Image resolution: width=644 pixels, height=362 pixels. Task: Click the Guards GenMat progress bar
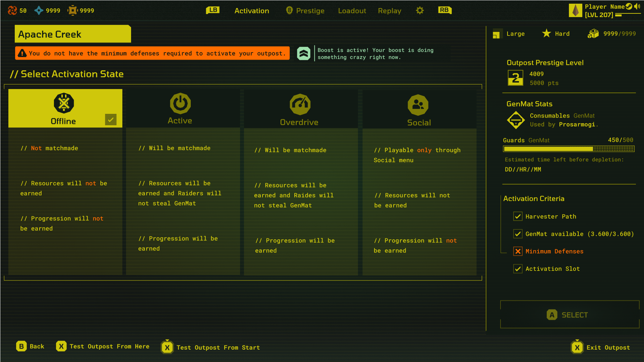click(x=569, y=149)
